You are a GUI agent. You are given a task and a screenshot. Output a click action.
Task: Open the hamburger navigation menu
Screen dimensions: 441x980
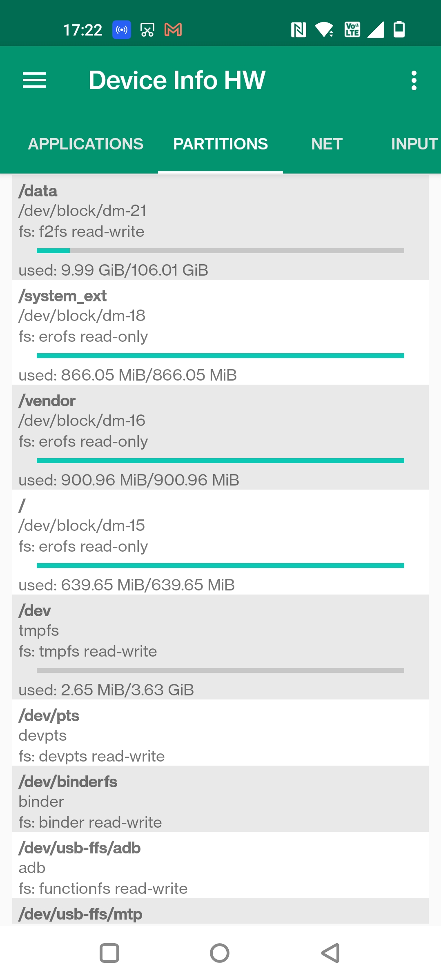[34, 80]
